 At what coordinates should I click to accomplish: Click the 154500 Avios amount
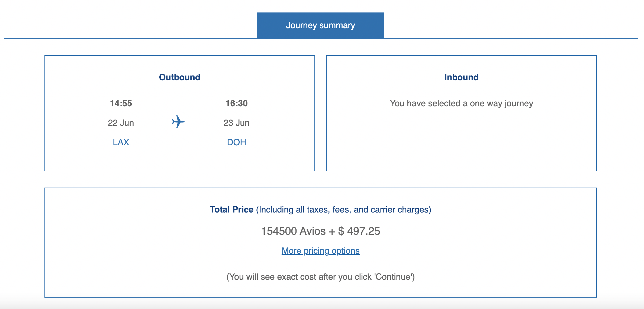(293, 231)
